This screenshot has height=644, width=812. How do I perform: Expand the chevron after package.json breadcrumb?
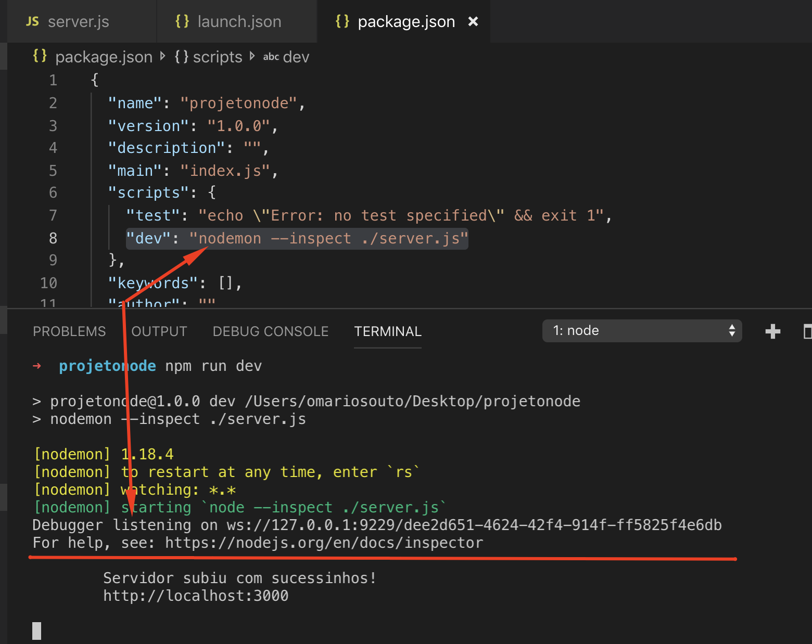[x=162, y=56]
